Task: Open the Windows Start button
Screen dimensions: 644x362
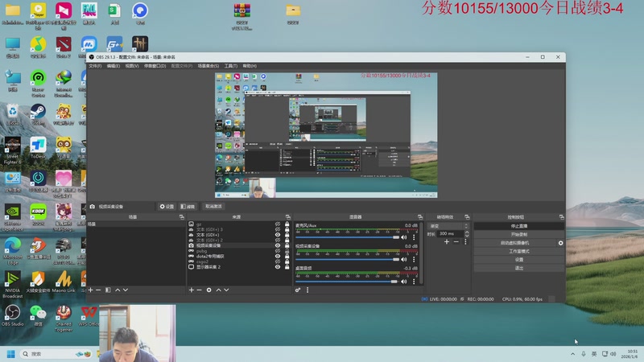Action: (x=11, y=354)
